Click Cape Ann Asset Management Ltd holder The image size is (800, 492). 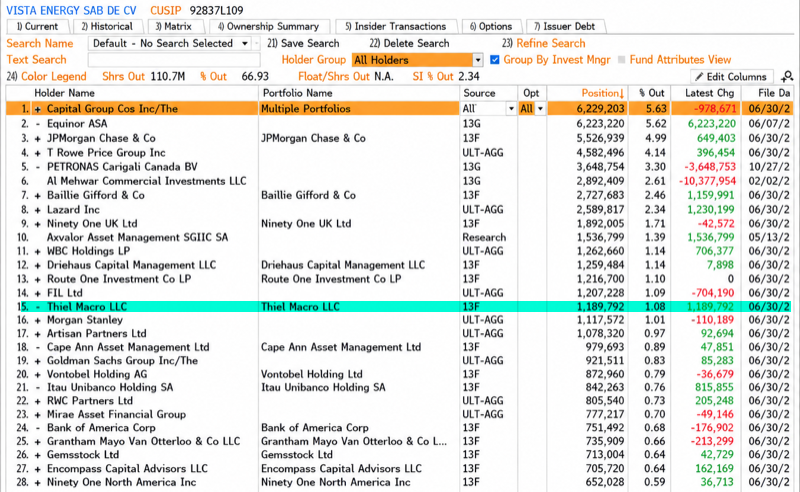tap(128, 347)
